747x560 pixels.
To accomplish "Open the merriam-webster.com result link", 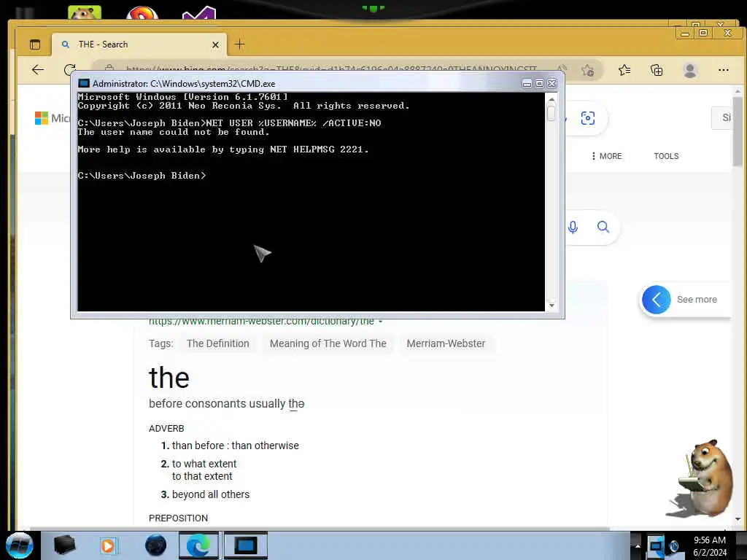I will (x=261, y=322).
